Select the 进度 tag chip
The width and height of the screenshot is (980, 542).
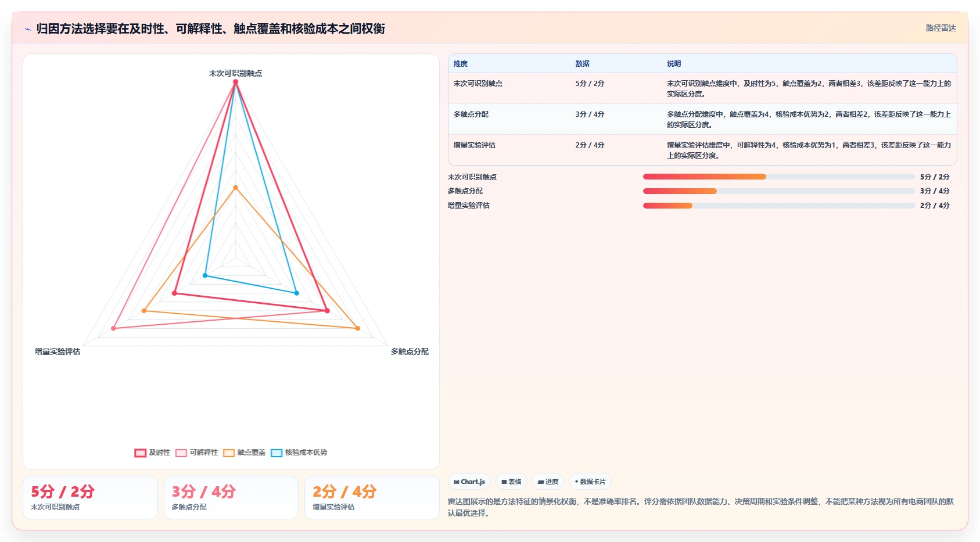pyautogui.click(x=548, y=482)
